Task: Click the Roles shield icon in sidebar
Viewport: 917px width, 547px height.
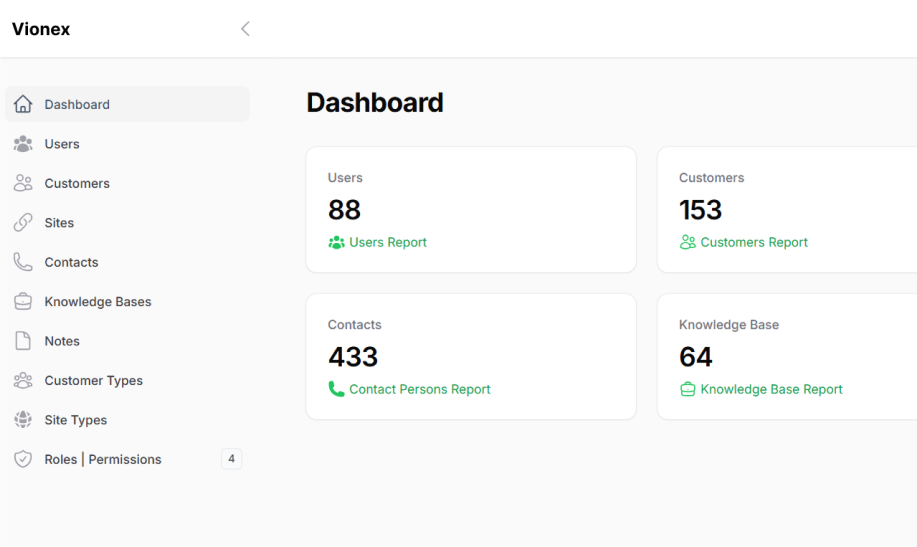Action: (23, 459)
